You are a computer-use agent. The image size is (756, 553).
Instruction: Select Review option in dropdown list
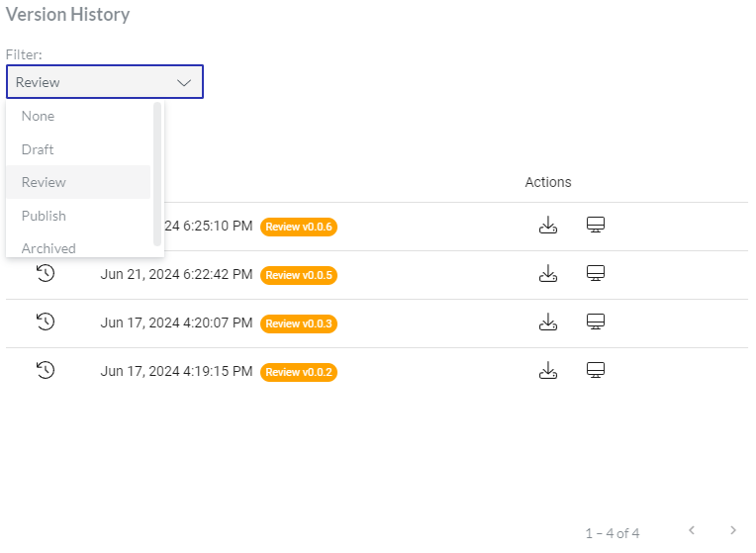tap(78, 182)
